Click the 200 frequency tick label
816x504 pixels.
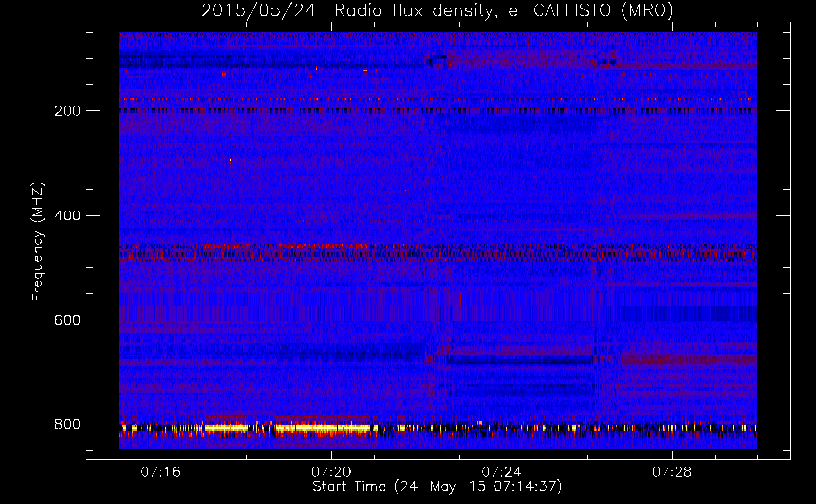click(x=67, y=111)
